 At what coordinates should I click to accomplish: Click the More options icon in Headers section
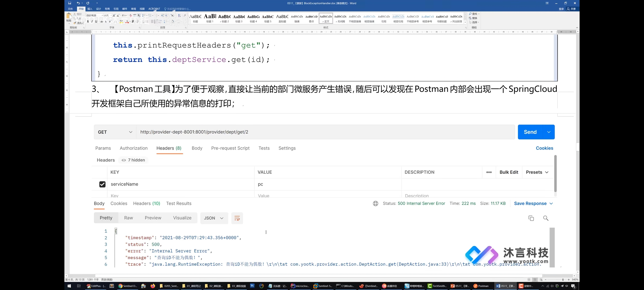pyautogui.click(x=489, y=172)
